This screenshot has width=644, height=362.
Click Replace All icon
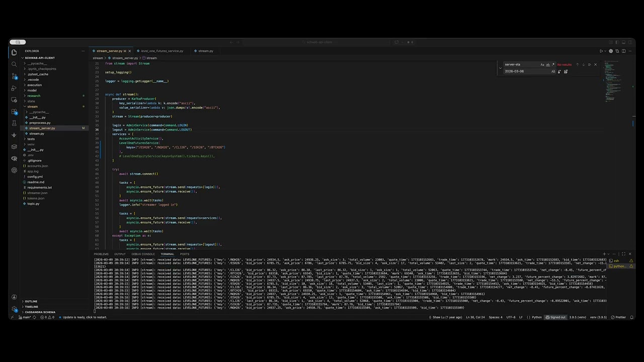click(566, 71)
